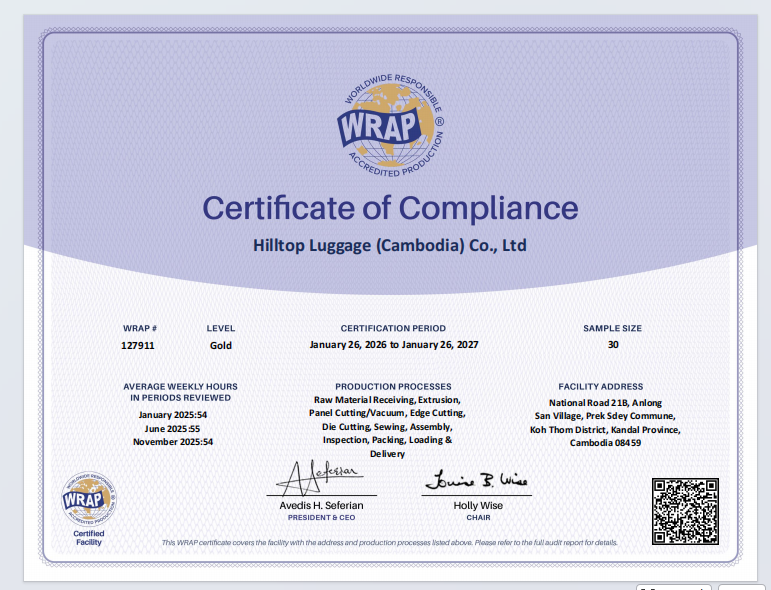The image size is (771, 590).
Task: Select sample size value 30
Action: point(613,345)
